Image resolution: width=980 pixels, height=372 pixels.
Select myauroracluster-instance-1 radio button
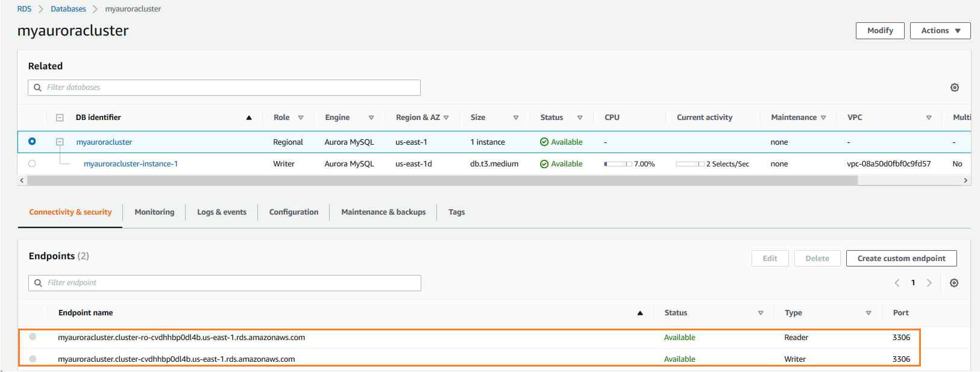32,163
